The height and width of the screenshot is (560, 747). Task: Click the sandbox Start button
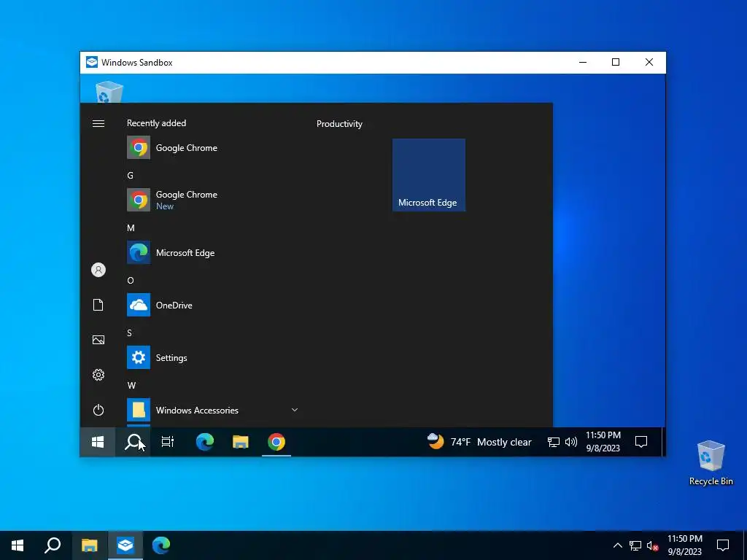[98, 442]
